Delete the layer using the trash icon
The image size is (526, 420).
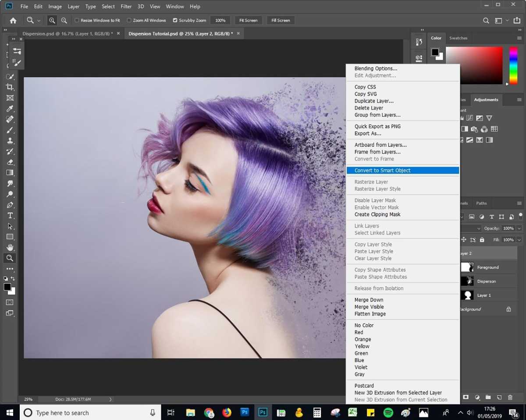pos(510,397)
